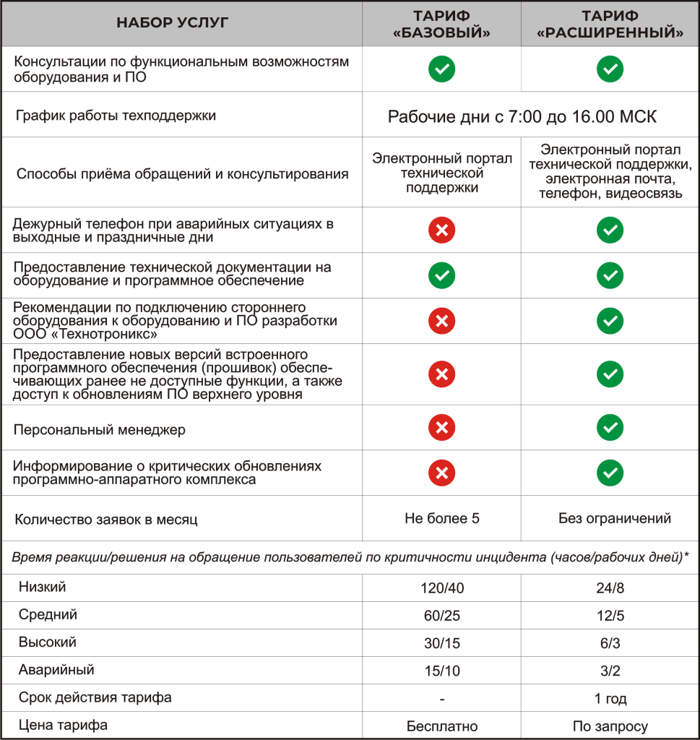Click the Персональный менеджер row label

[x=99, y=430]
